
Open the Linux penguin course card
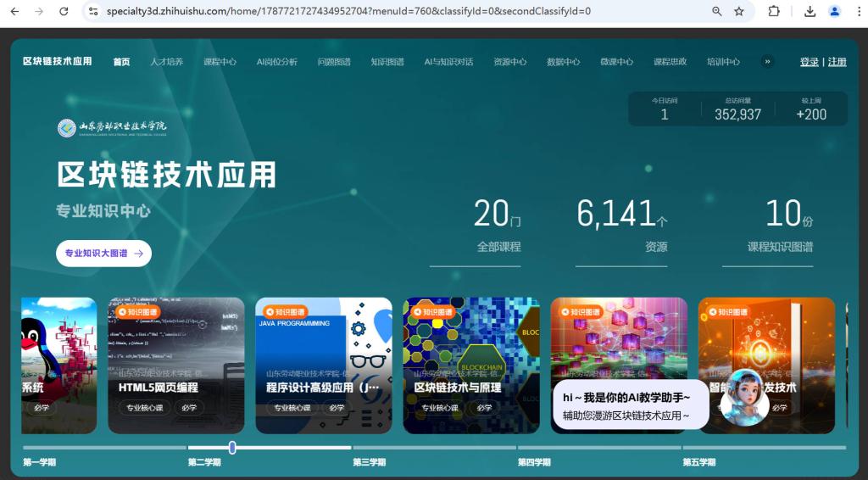coord(59,366)
